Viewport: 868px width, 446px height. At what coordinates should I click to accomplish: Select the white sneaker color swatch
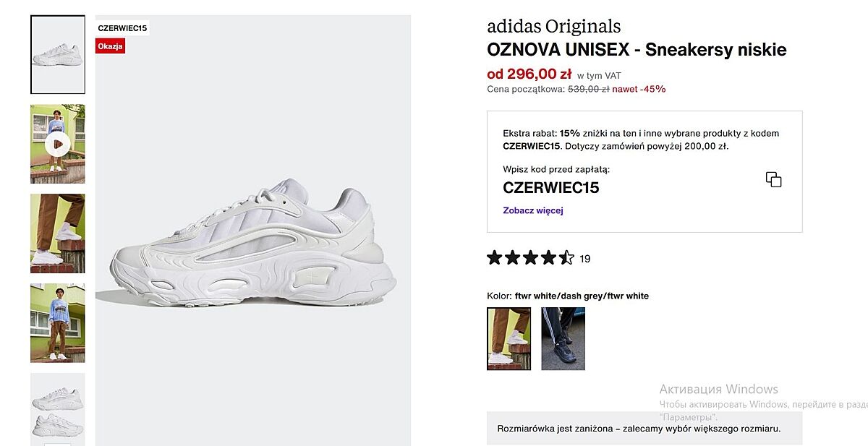tap(509, 339)
